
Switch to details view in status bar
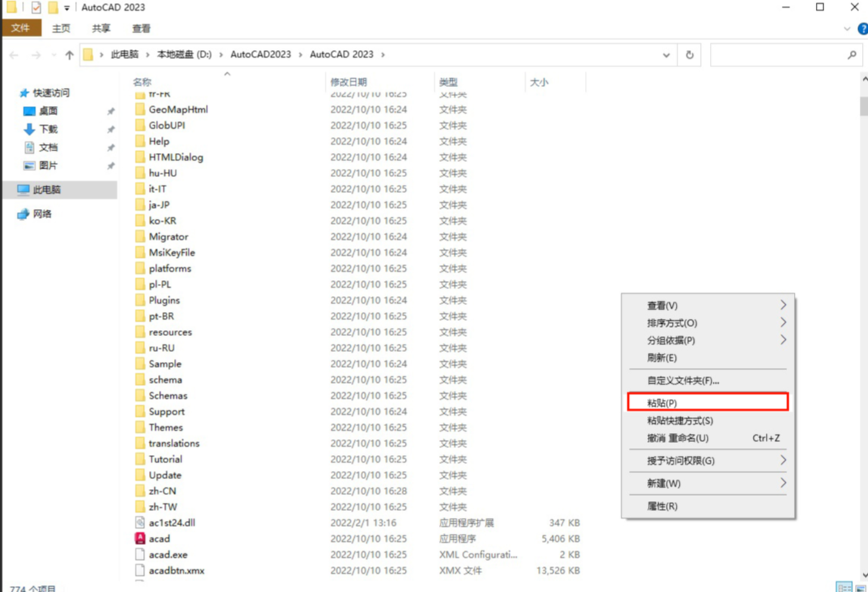tap(844, 587)
